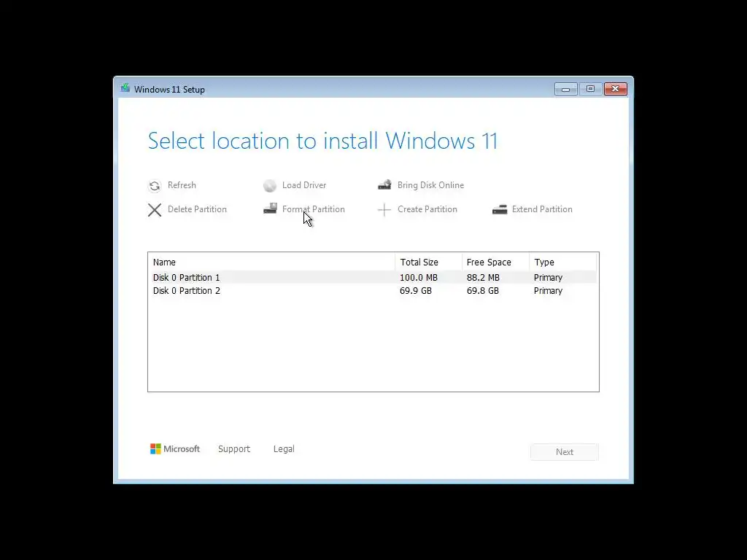This screenshot has width=747, height=560.
Task: Click the Primary type of Partition 2
Action: click(x=548, y=291)
